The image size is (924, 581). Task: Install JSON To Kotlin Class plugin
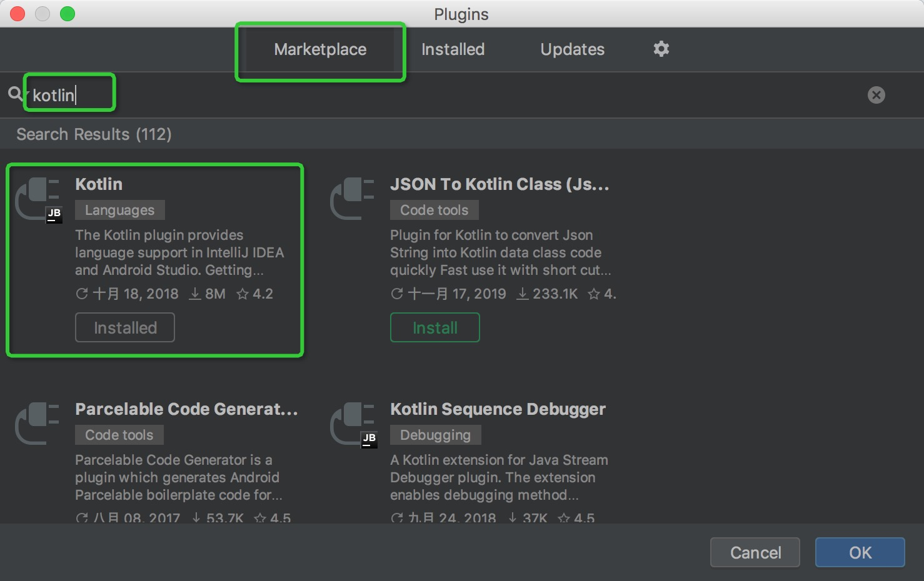point(435,327)
